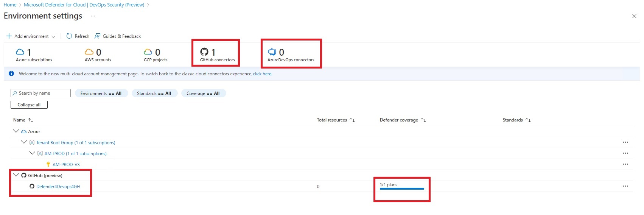
Task: Sort by Standards column arrows
Action: (528, 120)
